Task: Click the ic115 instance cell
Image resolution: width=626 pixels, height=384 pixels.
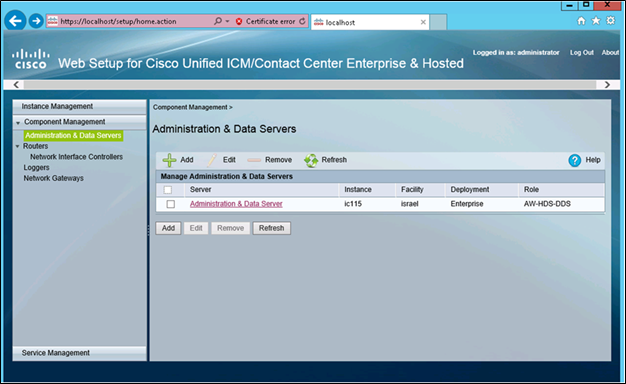Action: [353, 204]
